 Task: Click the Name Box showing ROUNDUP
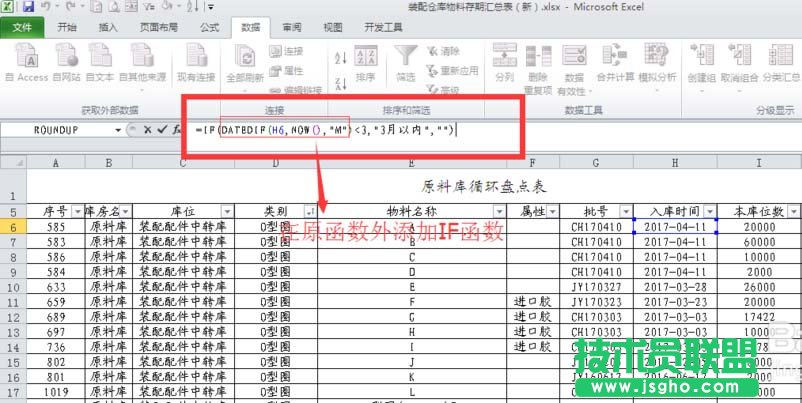pyautogui.click(x=56, y=130)
